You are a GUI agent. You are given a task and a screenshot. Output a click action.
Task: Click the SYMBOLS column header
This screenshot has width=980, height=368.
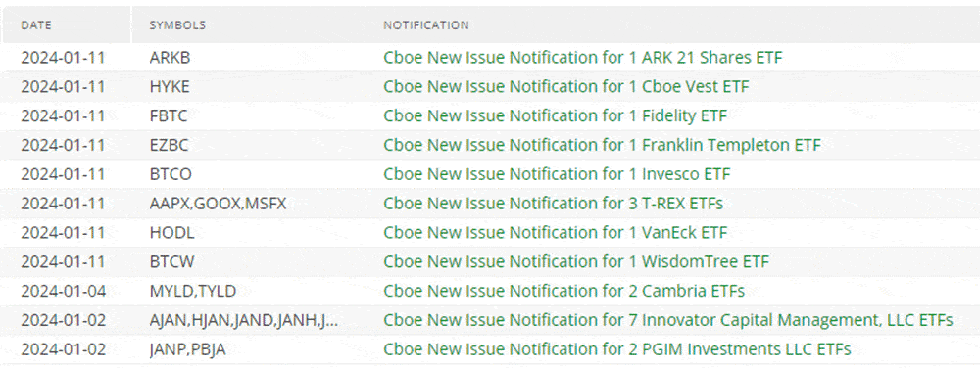tap(177, 25)
